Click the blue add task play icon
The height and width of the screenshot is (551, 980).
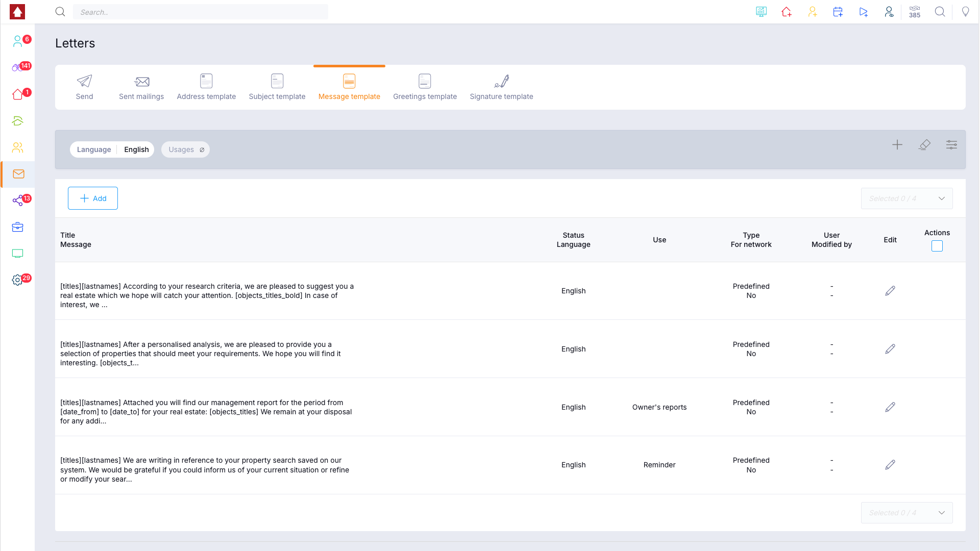[863, 12]
